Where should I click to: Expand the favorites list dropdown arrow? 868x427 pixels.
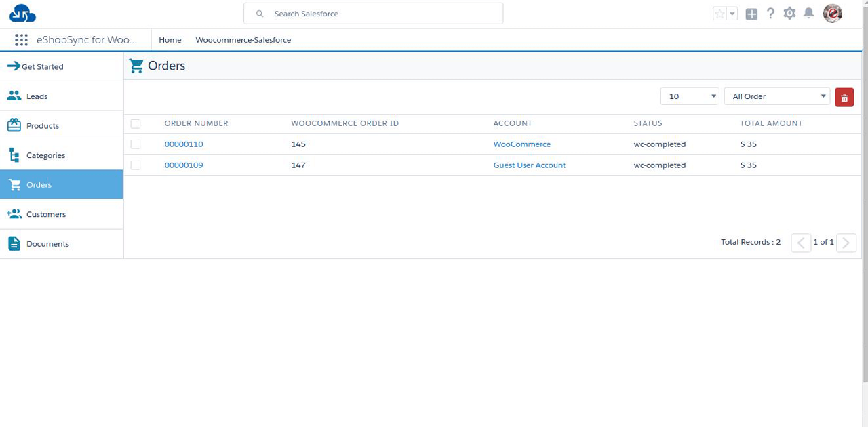tap(732, 14)
